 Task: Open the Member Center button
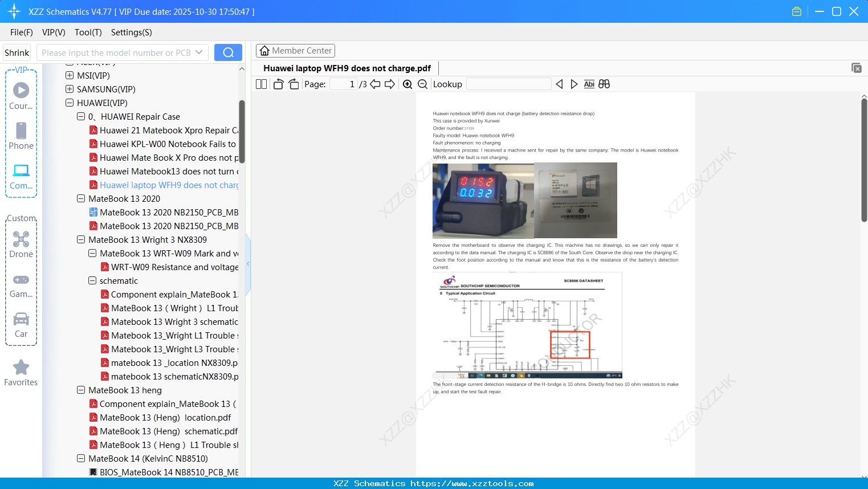tap(295, 51)
